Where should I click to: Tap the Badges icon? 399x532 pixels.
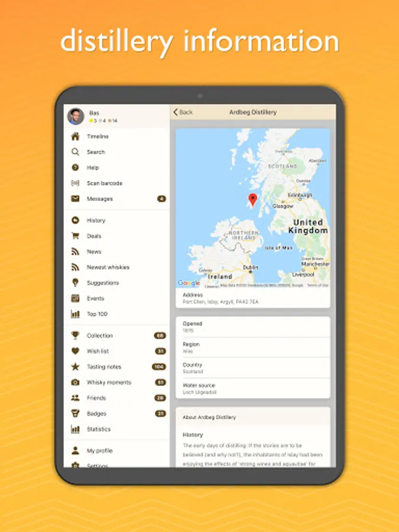(x=75, y=413)
